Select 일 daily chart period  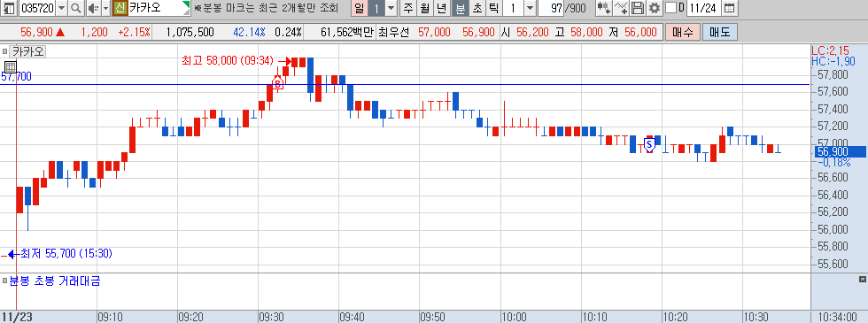360,8
